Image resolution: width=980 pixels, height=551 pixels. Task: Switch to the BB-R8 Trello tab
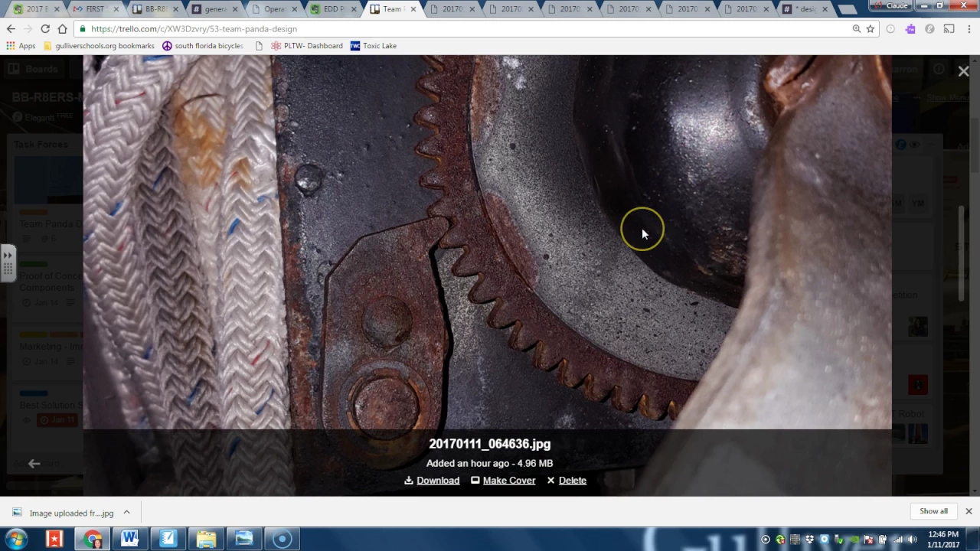tap(155, 9)
